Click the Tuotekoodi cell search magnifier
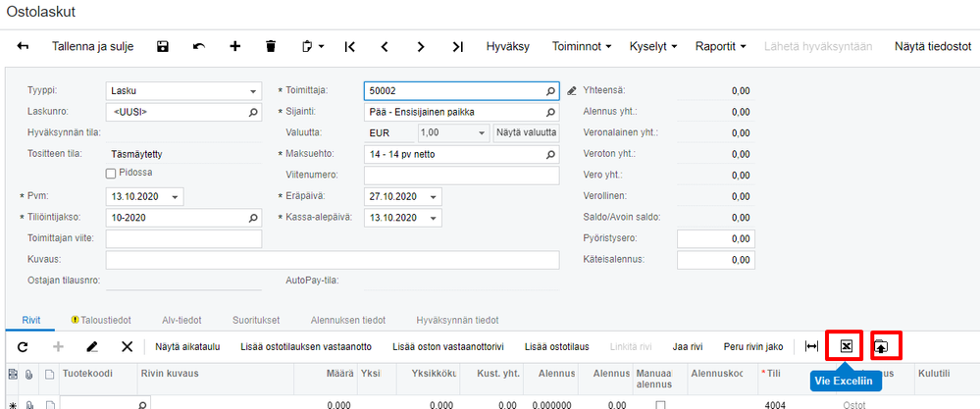 [142, 405]
